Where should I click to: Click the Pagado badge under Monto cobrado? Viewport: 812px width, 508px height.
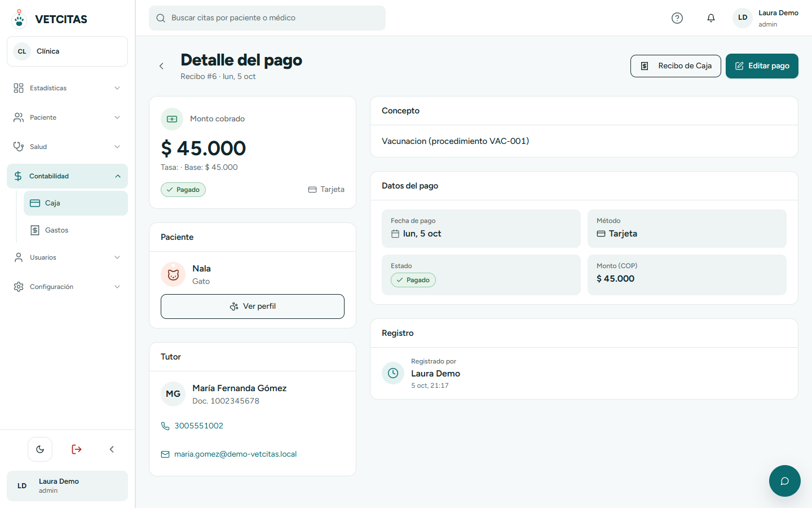[183, 190]
